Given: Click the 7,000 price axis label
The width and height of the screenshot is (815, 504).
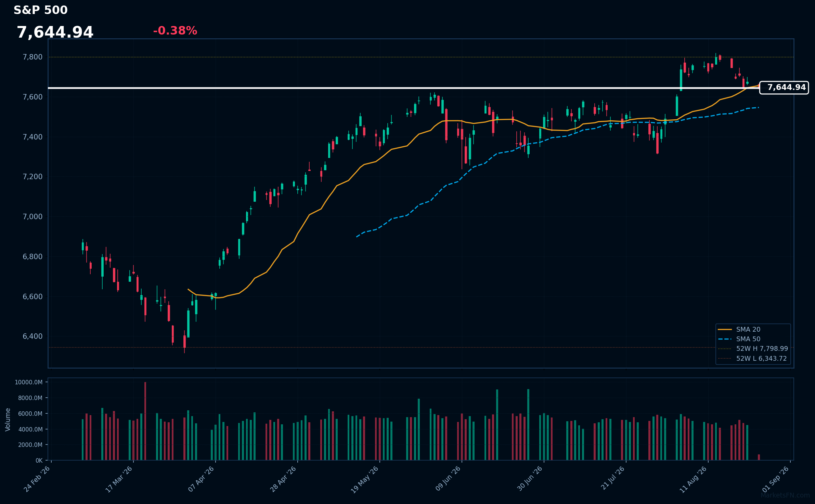Looking at the screenshot, I should point(33,217).
